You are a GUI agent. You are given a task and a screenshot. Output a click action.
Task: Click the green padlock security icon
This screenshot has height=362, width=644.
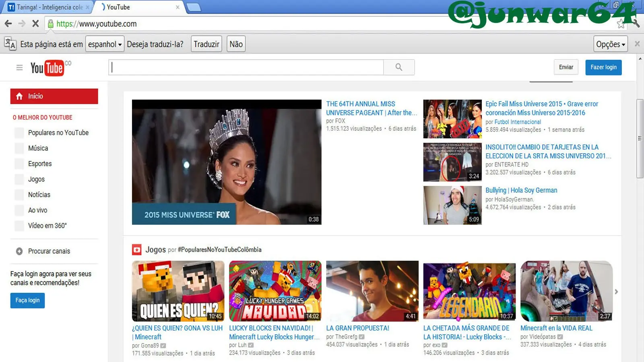(x=51, y=24)
